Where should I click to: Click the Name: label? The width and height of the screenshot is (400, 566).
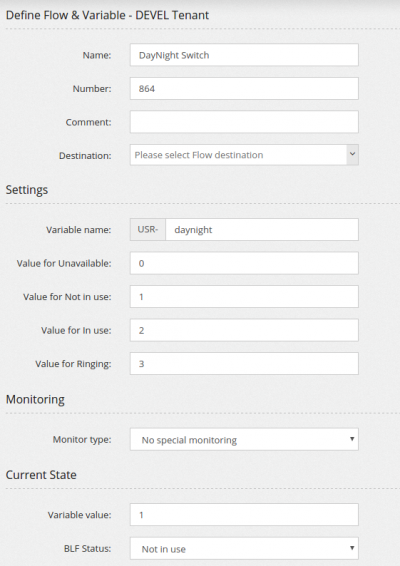point(97,55)
